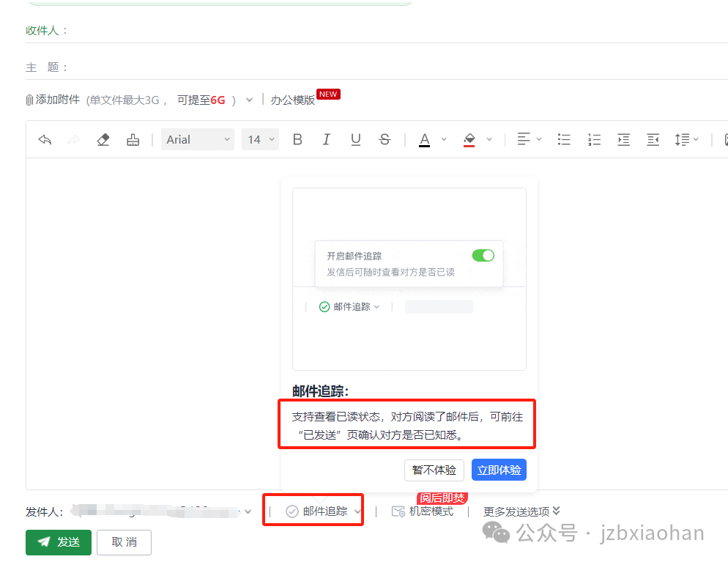
Task: Click the 立即体验 button
Action: tap(499, 470)
